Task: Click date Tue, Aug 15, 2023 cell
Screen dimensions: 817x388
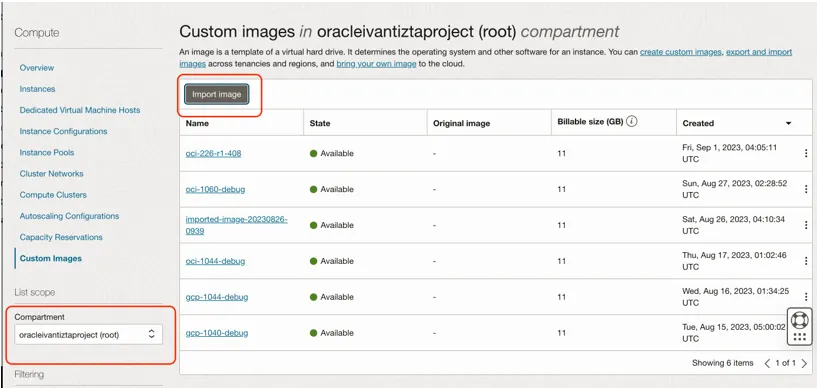Action: coord(733,333)
